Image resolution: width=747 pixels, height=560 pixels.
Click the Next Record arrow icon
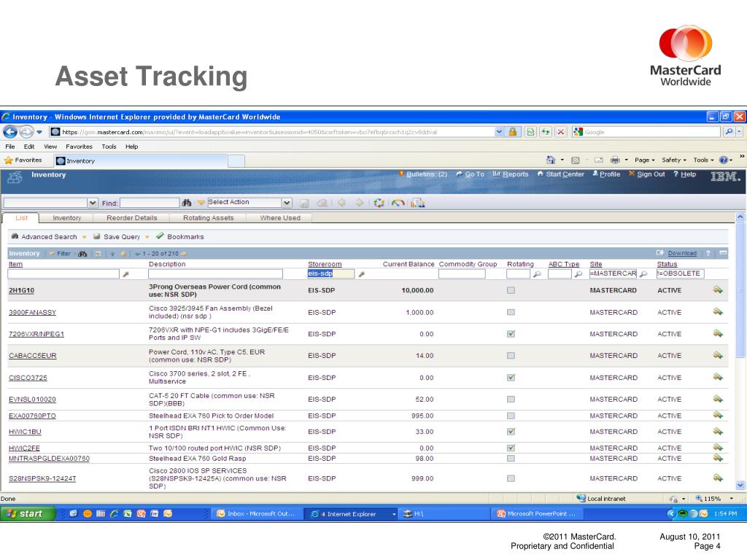[359, 203]
